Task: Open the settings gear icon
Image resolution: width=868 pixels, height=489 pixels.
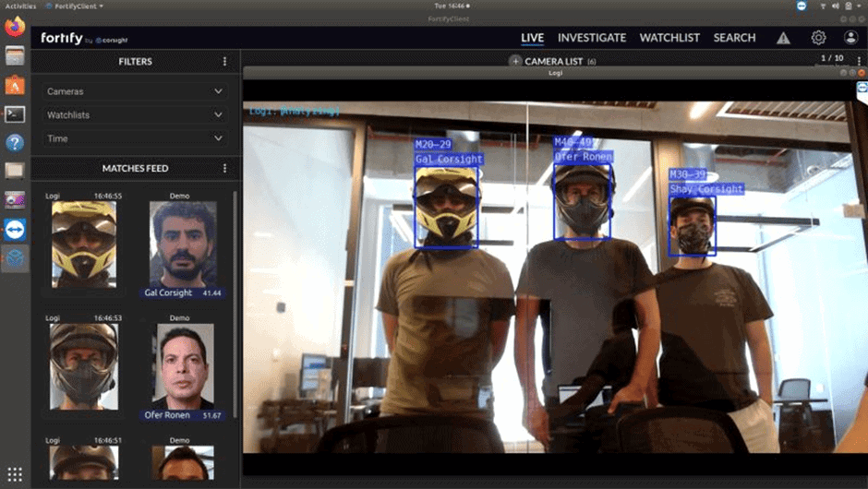Action: [818, 38]
